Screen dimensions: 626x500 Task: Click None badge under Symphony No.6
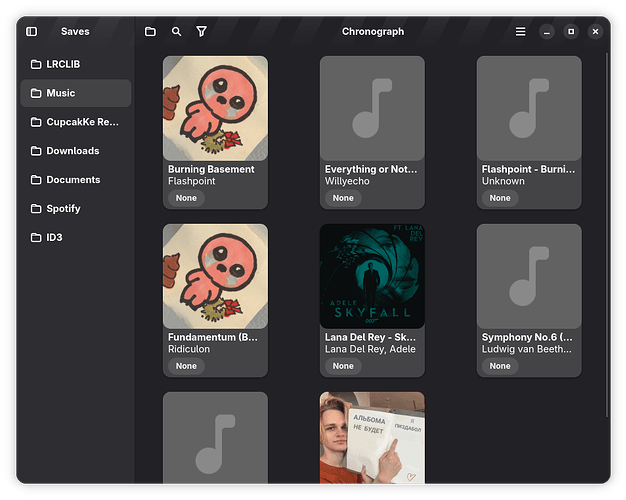(x=500, y=366)
